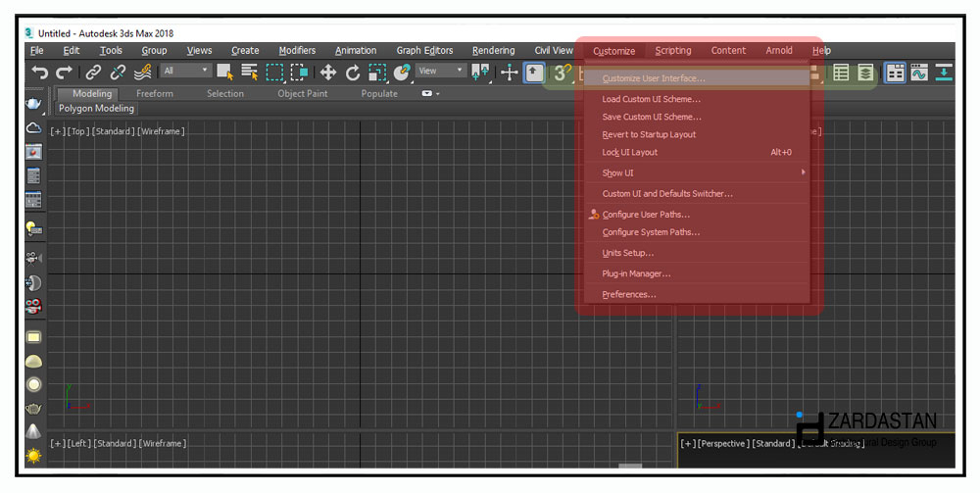This screenshot has width=980, height=493.
Task: Toggle the 3D Snaps button
Action: tap(562, 72)
